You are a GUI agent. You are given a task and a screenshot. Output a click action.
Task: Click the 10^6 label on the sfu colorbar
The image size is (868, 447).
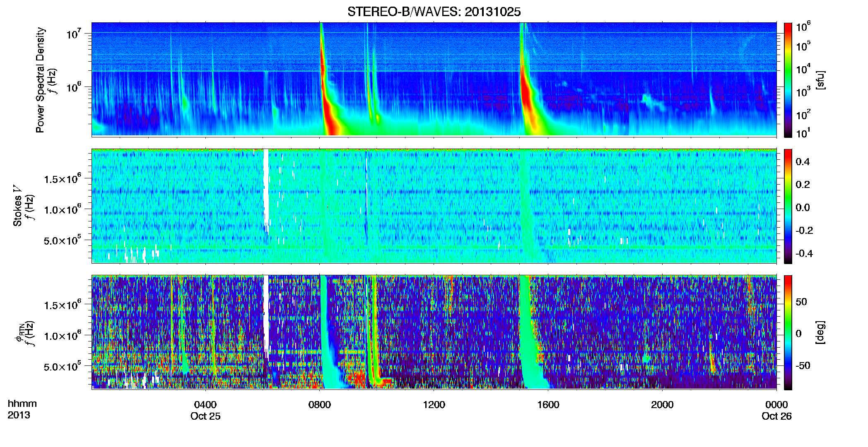coord(803,26)
